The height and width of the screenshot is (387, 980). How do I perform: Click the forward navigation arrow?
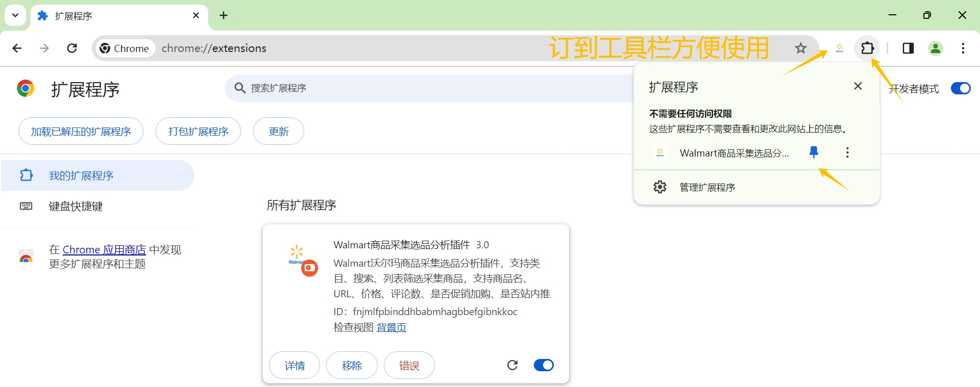coord(44,48)
